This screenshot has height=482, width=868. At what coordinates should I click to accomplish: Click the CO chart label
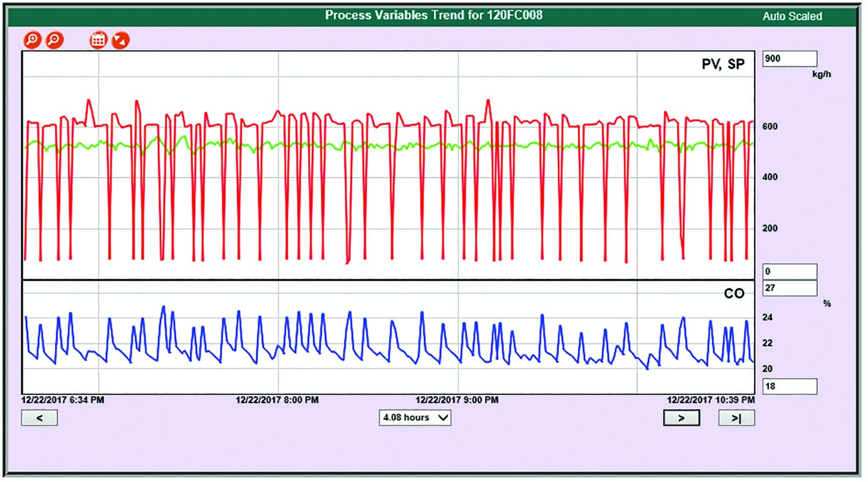734,294
